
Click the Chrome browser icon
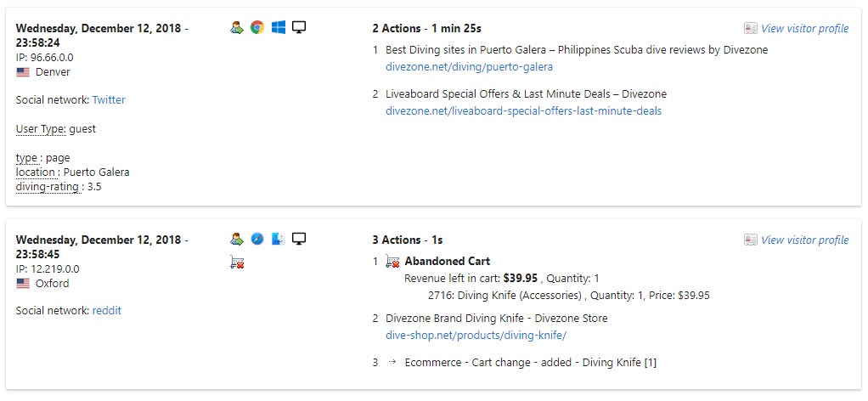(257, 27)
